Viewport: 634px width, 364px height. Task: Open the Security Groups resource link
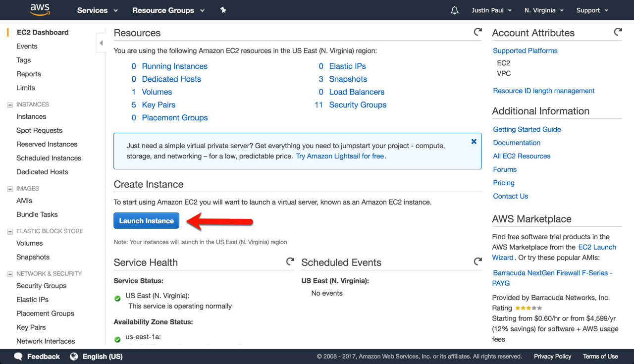tap(358, 105)
